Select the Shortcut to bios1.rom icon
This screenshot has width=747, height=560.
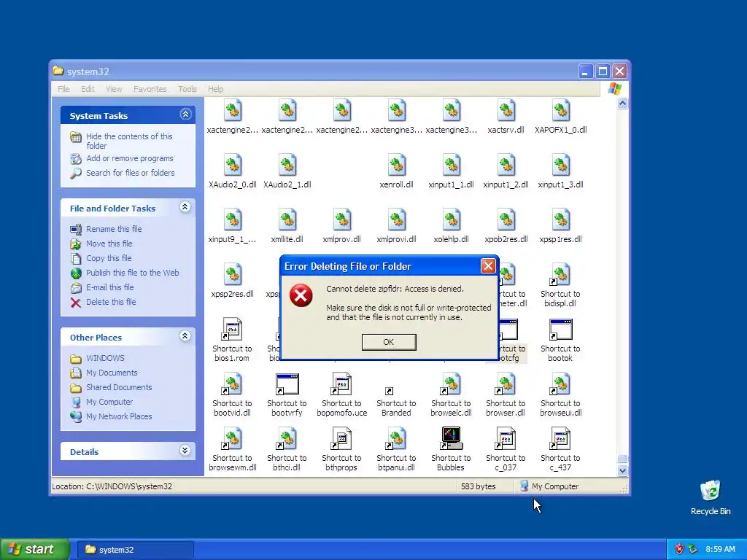click(233, 330)
